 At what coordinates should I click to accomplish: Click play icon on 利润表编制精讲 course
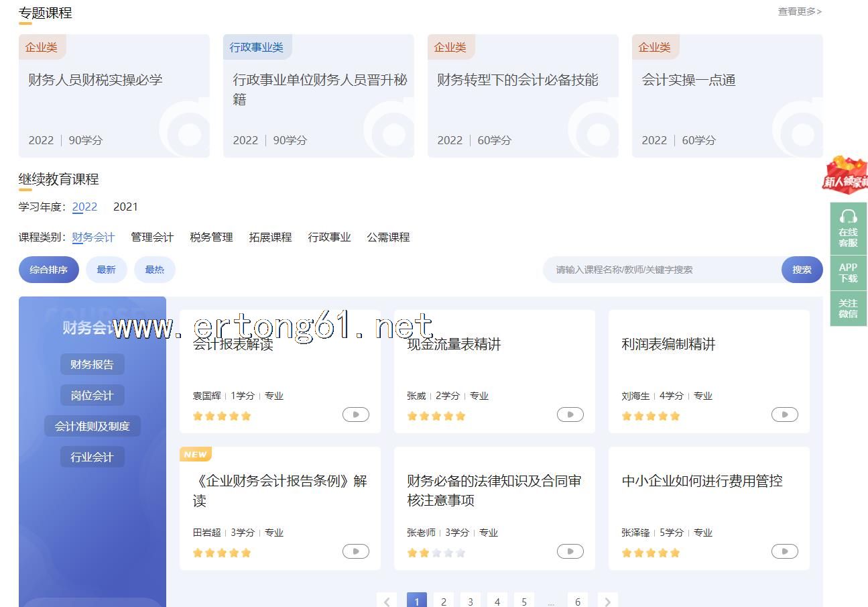(784, 415)
